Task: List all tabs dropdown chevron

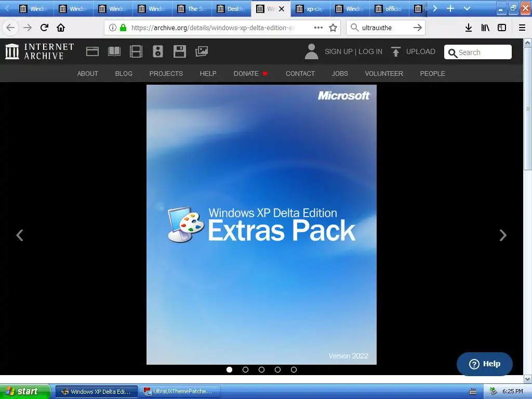Action: point(467,8)
